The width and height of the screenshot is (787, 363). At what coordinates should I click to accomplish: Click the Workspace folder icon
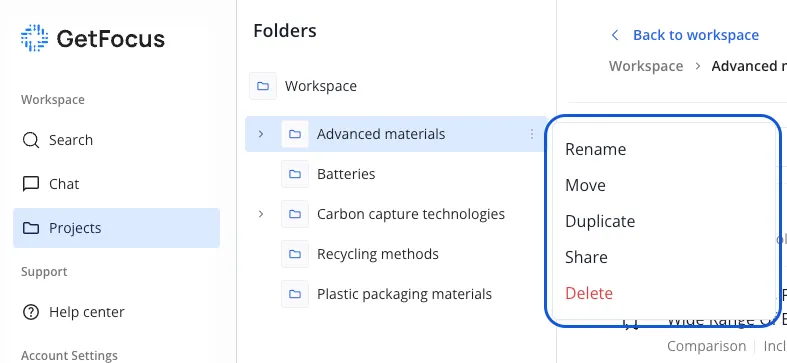click(263, 86)
